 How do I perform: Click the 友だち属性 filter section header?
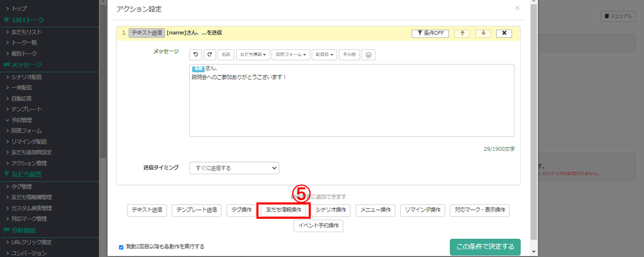tap(23, 174)
